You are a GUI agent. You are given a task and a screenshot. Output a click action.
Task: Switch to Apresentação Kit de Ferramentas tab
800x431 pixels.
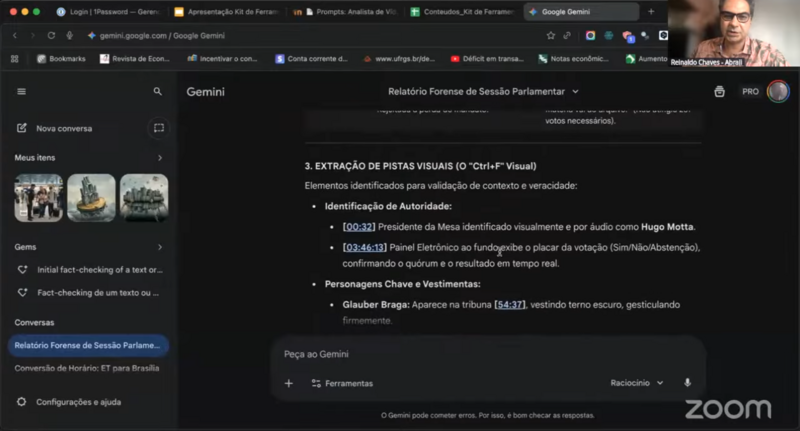point(227,12)
